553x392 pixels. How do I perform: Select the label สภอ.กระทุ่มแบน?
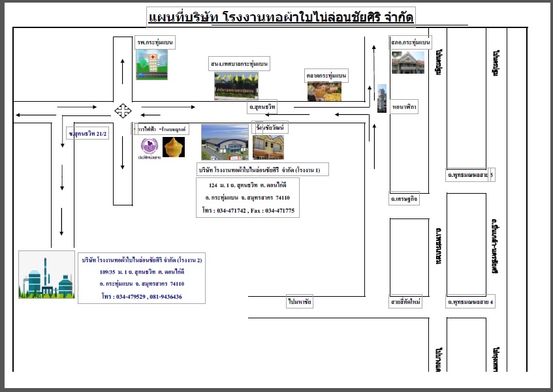(411, 42)
